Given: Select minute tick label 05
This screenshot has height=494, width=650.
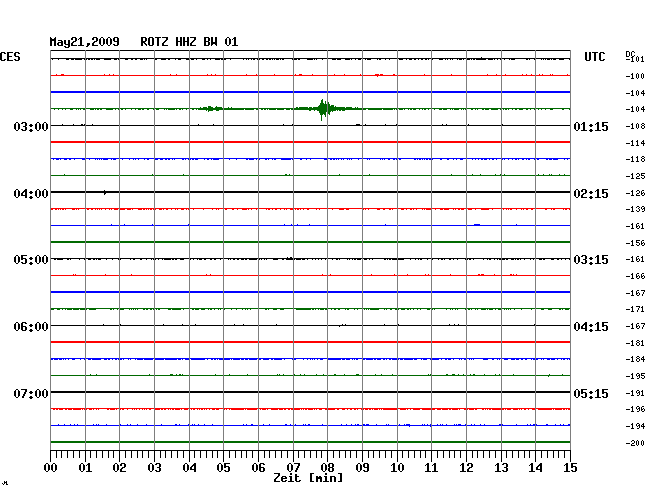Looking at the screenshot, I should pos(223,467).
